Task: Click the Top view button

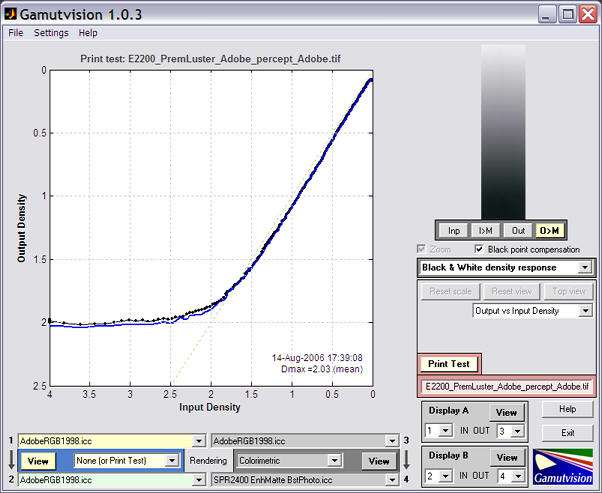Action: (569, 291)
